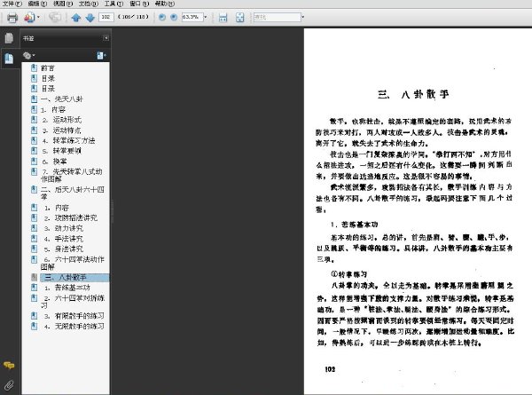
Task: Click the page number field showing 102
Action: point(106,17)
